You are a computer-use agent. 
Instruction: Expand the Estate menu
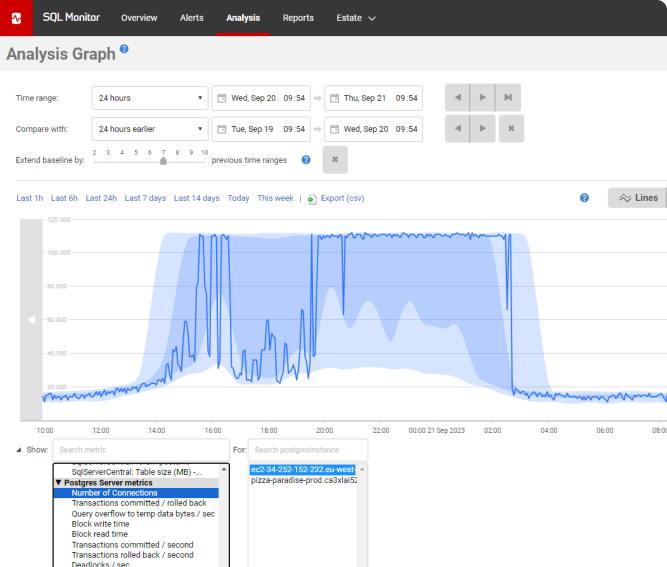point(356,18)
